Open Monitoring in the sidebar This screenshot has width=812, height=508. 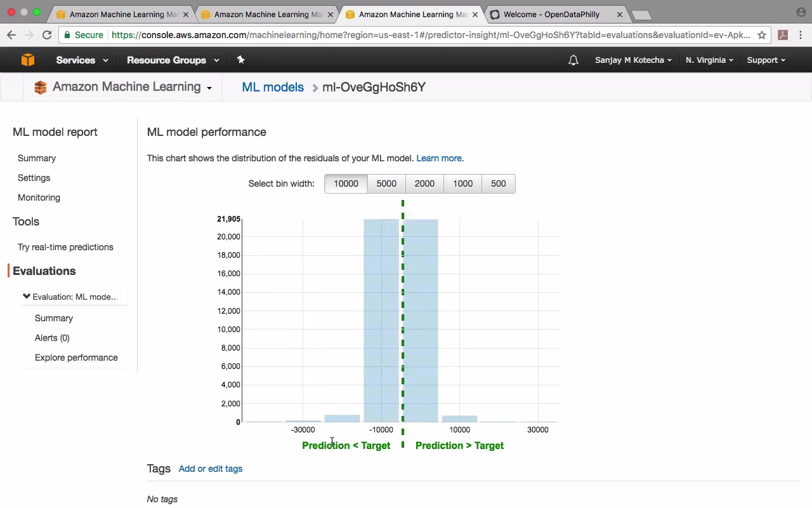tap(39, 197)
